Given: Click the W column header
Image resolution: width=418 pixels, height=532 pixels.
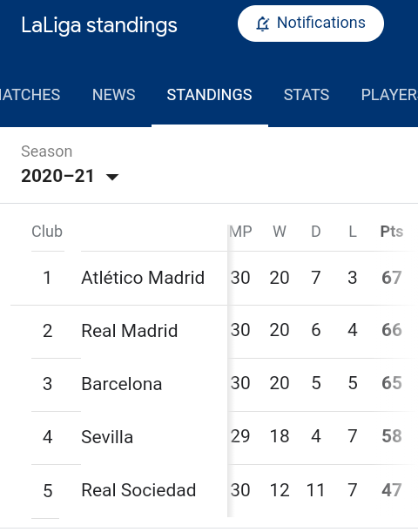Looking at the screenshot, I should (x=280, y=232).
